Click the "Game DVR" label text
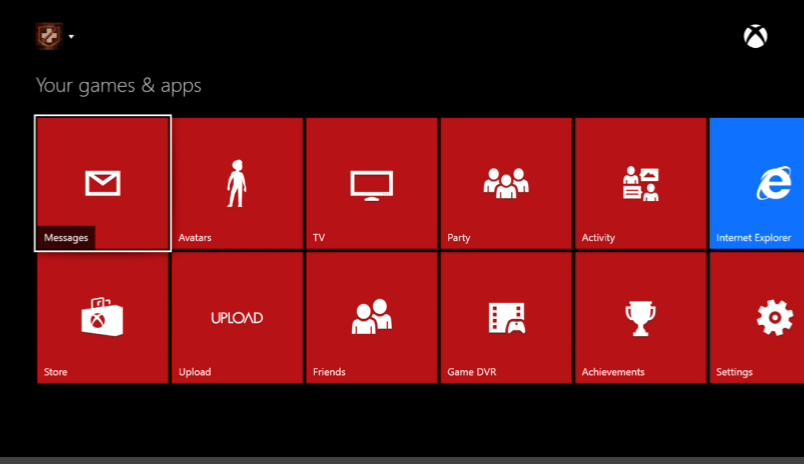 pyautogui.click(x=472, y=372)
